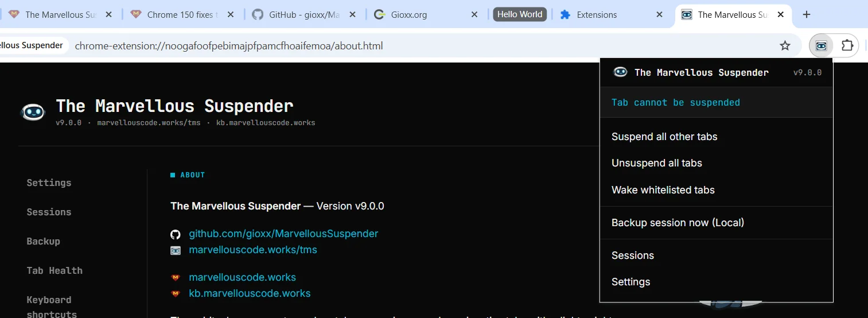This screenshot has width=868, height=318.
Task: Click the robot logo in the page header
Action: (x=33, y=111)
